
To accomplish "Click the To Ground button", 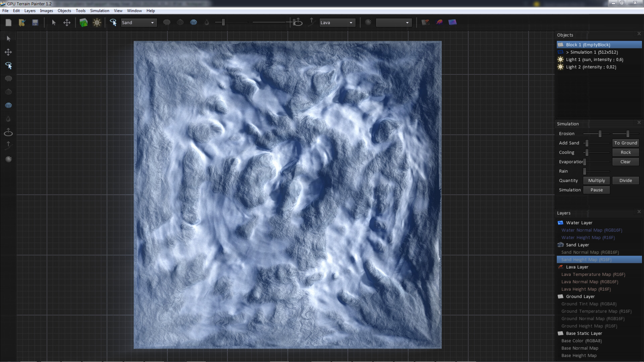I will [625, 143].
